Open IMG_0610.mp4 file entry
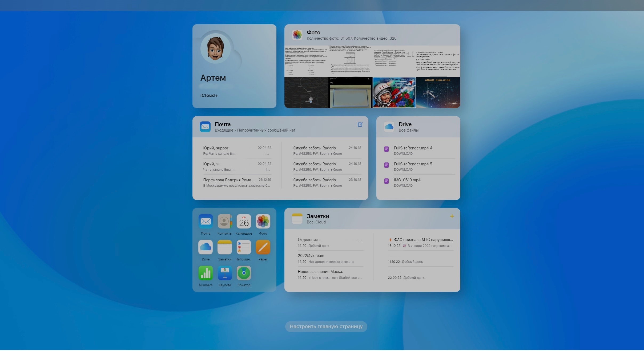644x351 pixels. [x=407, y=180]
